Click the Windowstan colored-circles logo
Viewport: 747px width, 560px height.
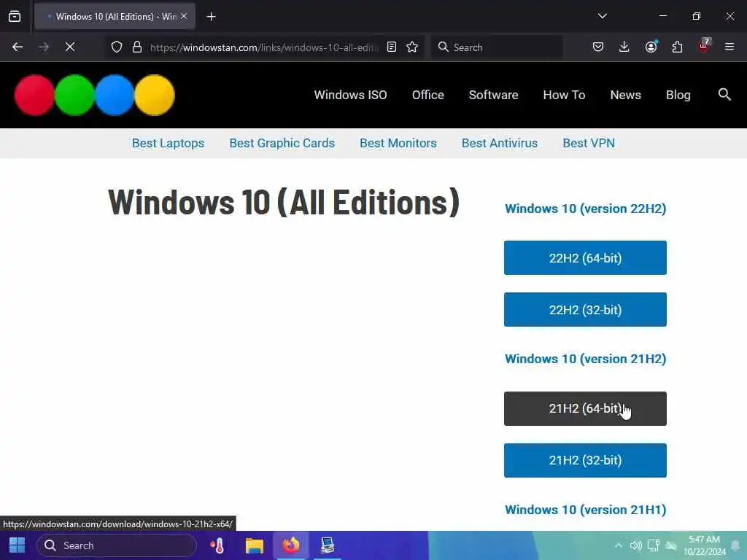[x=95, y=95]
